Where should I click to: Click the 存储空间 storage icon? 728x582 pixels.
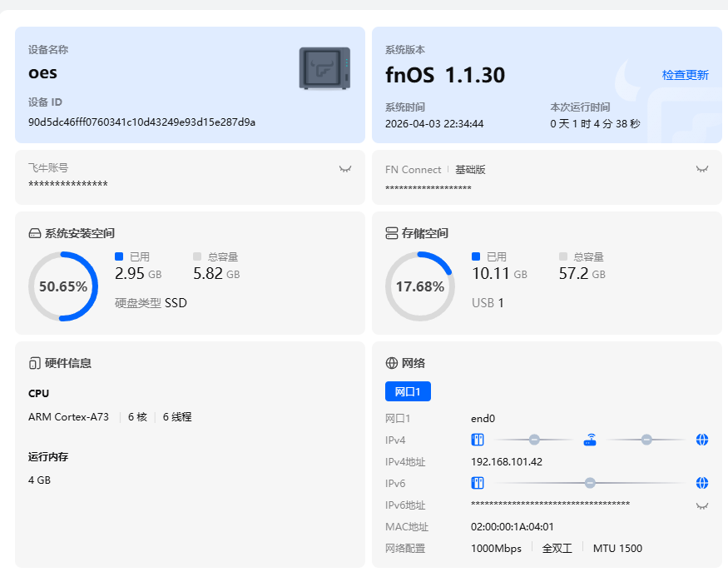click(391, 233)
